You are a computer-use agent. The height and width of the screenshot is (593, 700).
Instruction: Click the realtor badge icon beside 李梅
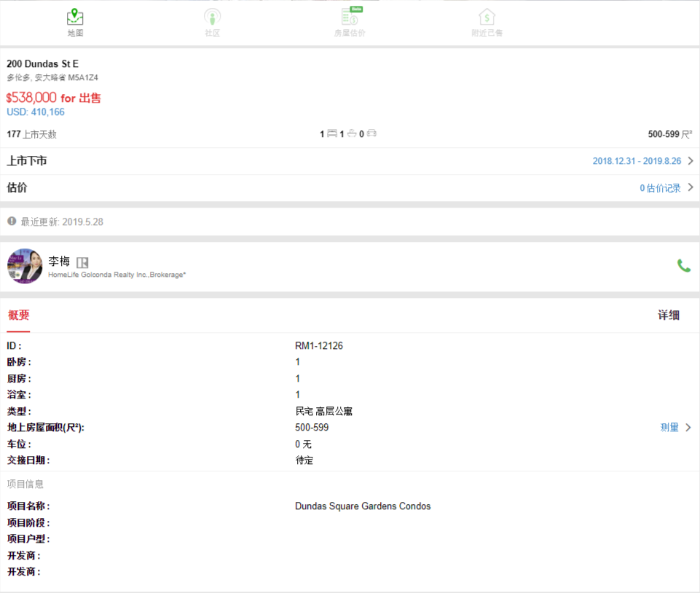(82, 262)
